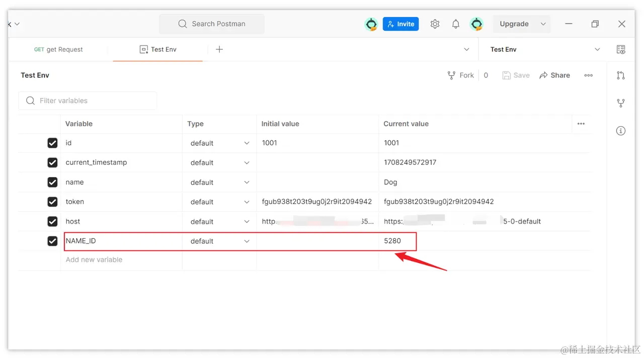Click current value 1708249572917
Screen dimensions: 644x358
click(x=410, y=162)
